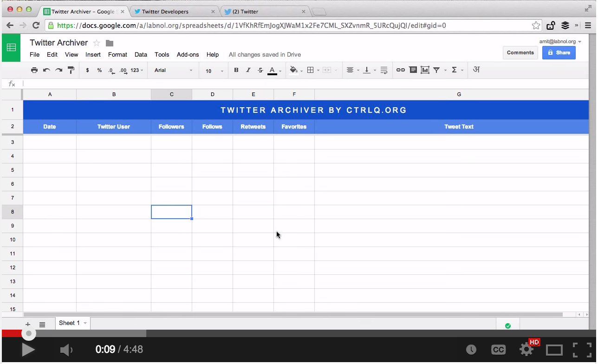Click the browser Reload button
The image size is (598, 364).
pyautogui.click(x=36, y=26)
